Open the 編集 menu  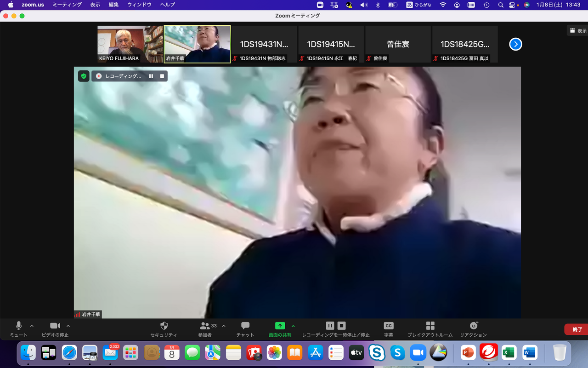point(113,5)
